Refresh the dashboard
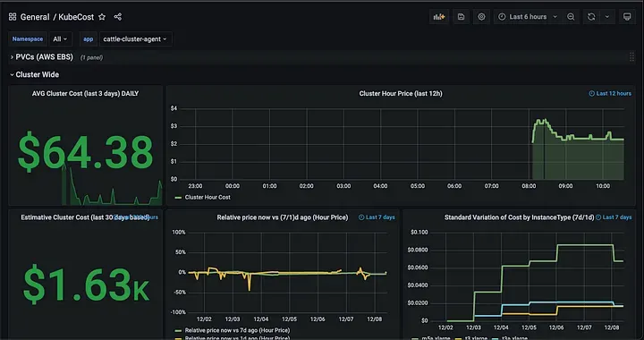 (x=591, y=17)
